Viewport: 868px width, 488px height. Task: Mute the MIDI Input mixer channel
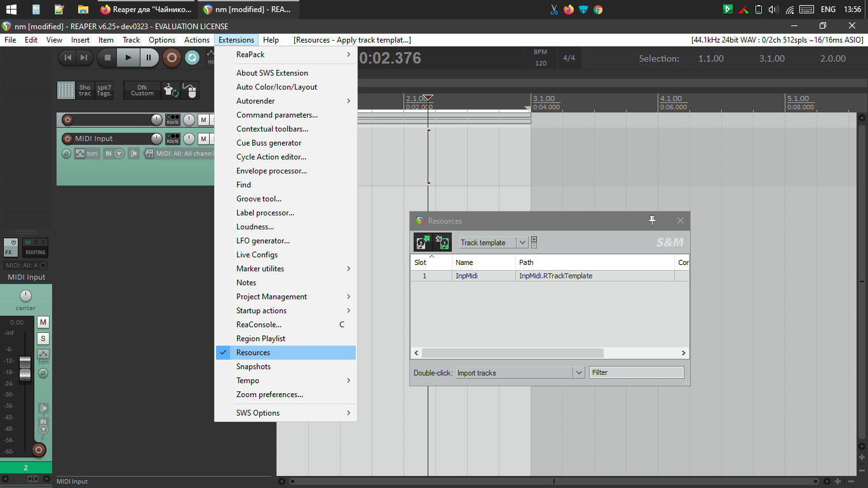[43, 322]
